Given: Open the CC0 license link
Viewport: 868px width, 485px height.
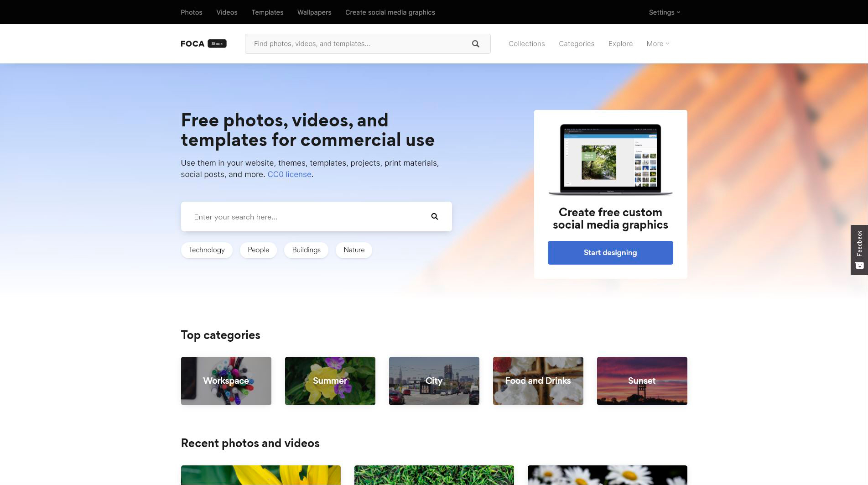Looking at the screenshot, I should [x=289, y=174].
